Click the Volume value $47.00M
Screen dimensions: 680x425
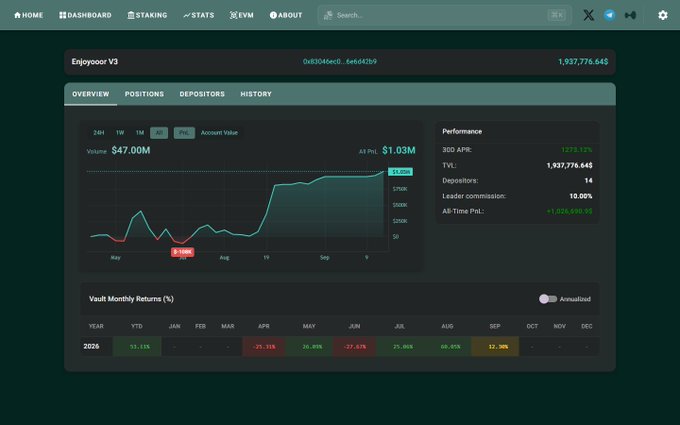click(131, 150)
